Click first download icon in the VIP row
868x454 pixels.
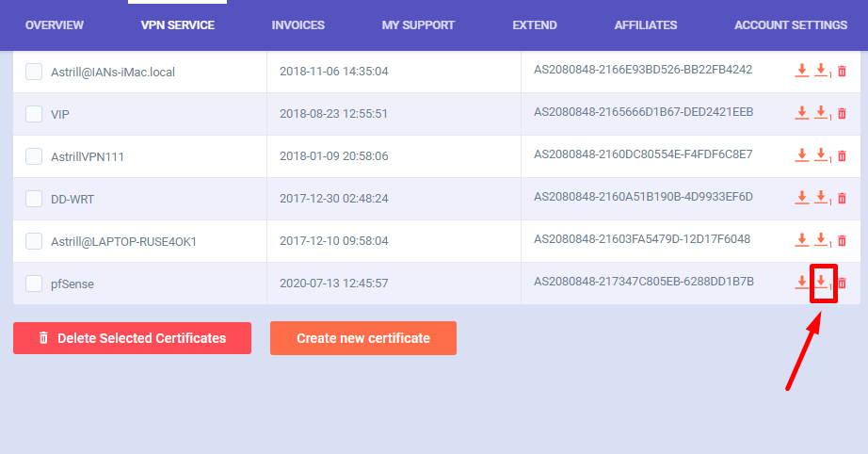tap(802, 113)
